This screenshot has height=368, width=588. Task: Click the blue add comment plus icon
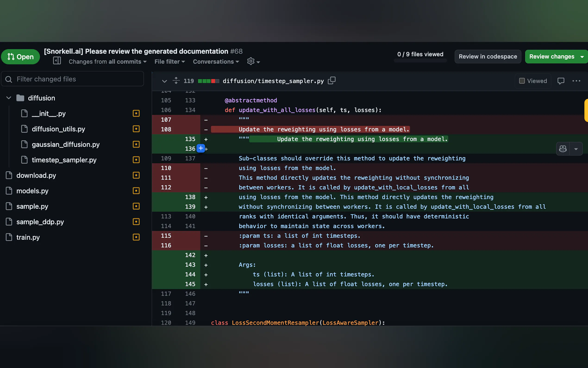pyautogui.click(x=200, y=148)
